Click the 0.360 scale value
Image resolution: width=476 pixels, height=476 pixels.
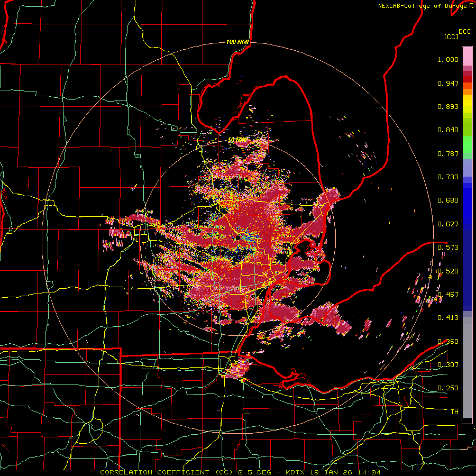[x=448, y=342]
